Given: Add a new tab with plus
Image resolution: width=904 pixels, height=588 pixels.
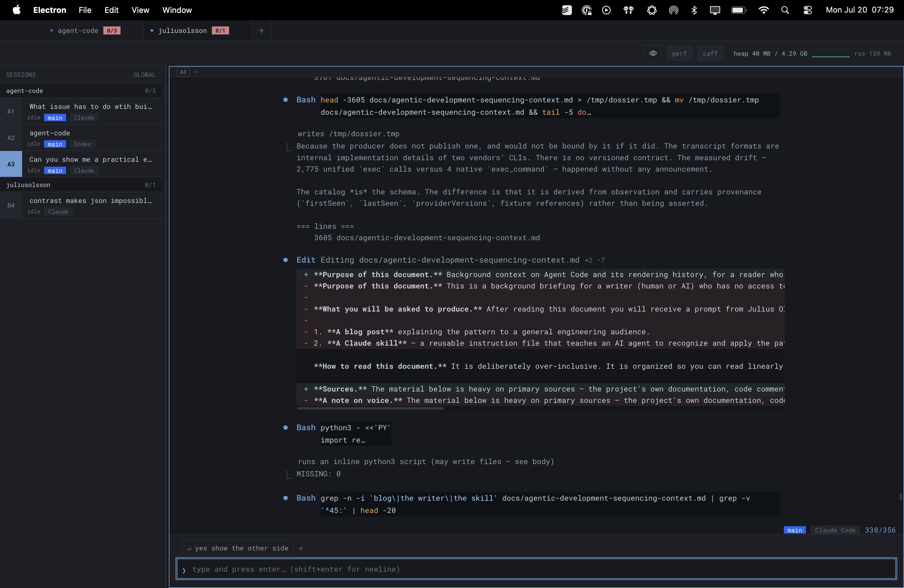Looking at the screenshot, I should 261,31.
